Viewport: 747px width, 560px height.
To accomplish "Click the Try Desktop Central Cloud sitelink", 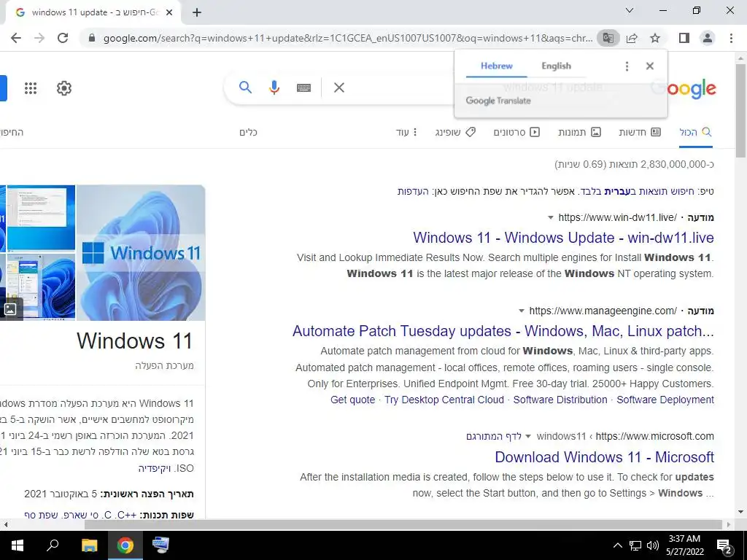I will (x=444, y=400).
